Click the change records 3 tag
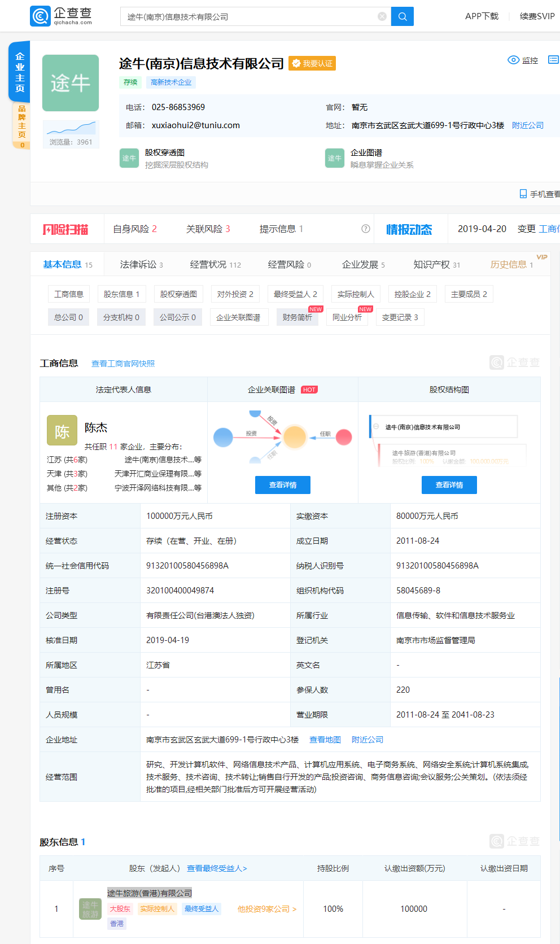560x944 pixels. (x=400, y=317)
